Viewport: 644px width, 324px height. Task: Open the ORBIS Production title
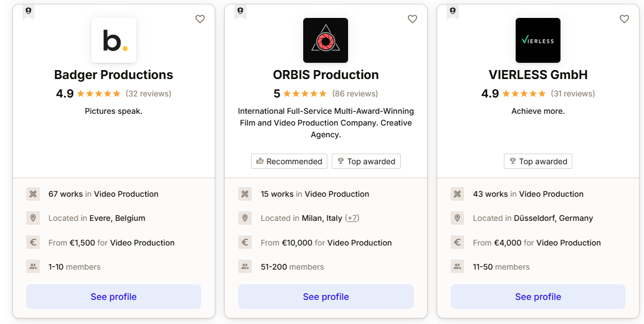[x=326, y=75]
